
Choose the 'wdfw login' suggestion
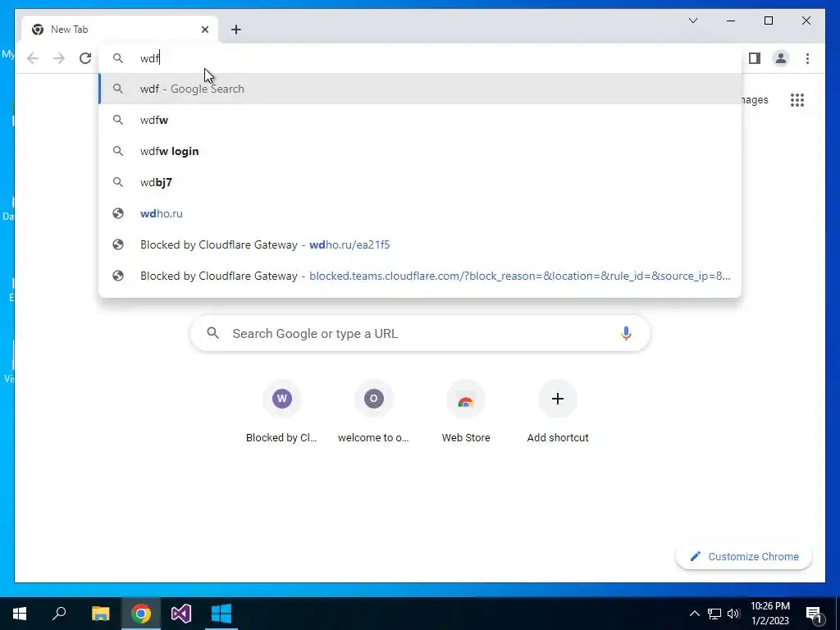coord(421,151)
